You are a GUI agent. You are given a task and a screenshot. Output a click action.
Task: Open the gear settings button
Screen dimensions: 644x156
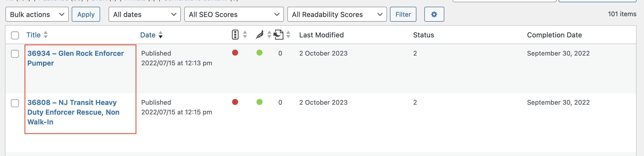point(434,14)
